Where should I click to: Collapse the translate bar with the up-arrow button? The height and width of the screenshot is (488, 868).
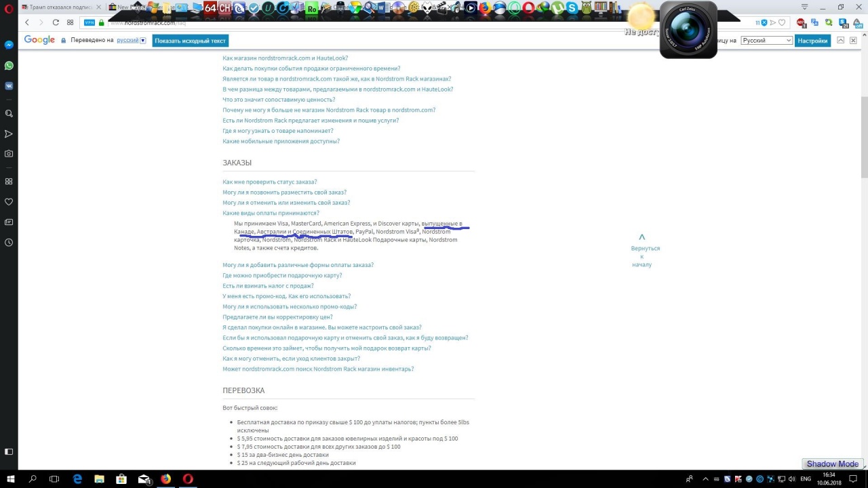(841, 40)
